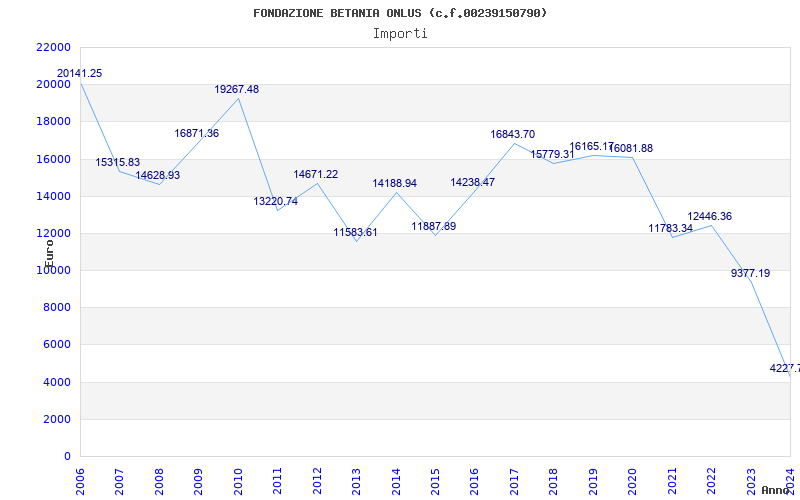
Task: Select the 16165.17 data label
Action: pos(592,147)
